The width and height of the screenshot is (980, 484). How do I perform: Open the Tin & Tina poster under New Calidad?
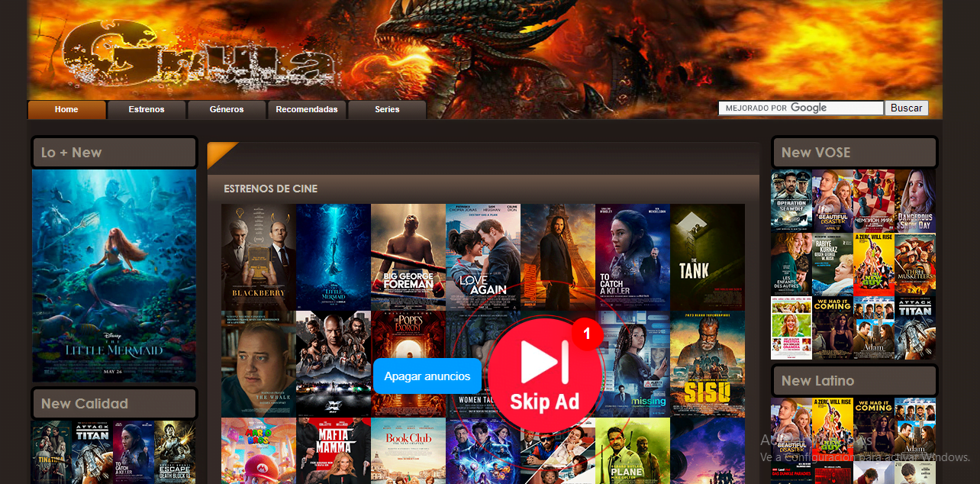pos(52,452)
